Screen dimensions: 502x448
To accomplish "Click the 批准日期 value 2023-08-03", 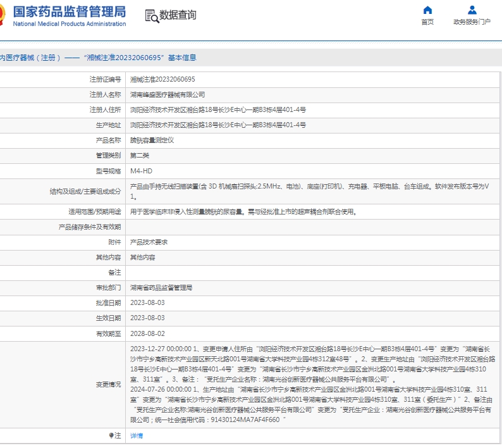I will point(147,303).
